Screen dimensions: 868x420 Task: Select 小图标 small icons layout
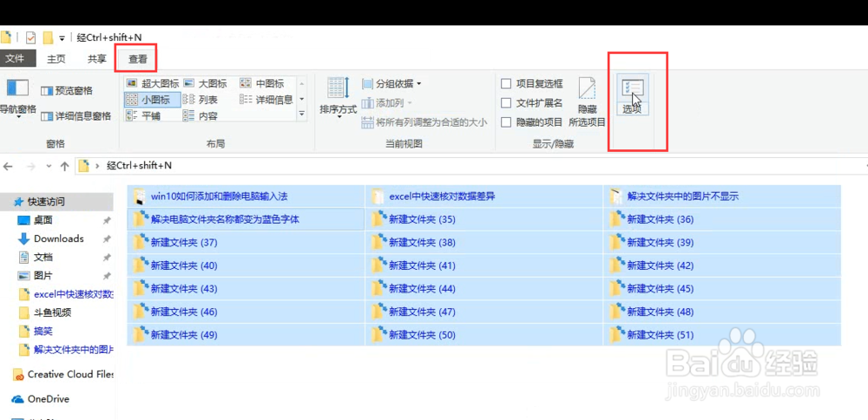(152, 100)
